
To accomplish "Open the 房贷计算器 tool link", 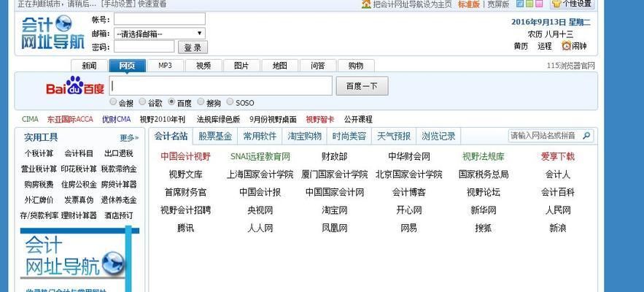I will point(119,184).
